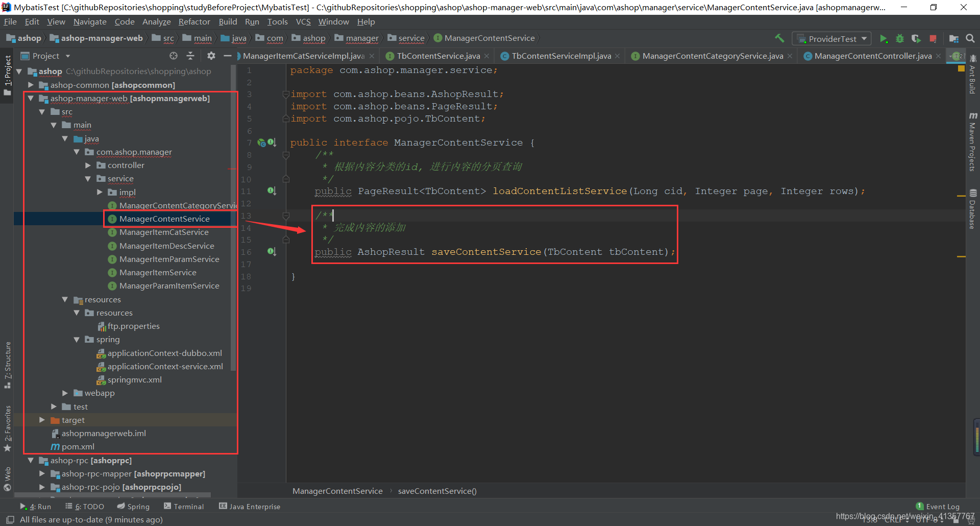Switch to the ManagerContentController.java tab
The width and height of the screenshot is (980, 526).
(873, 56)
